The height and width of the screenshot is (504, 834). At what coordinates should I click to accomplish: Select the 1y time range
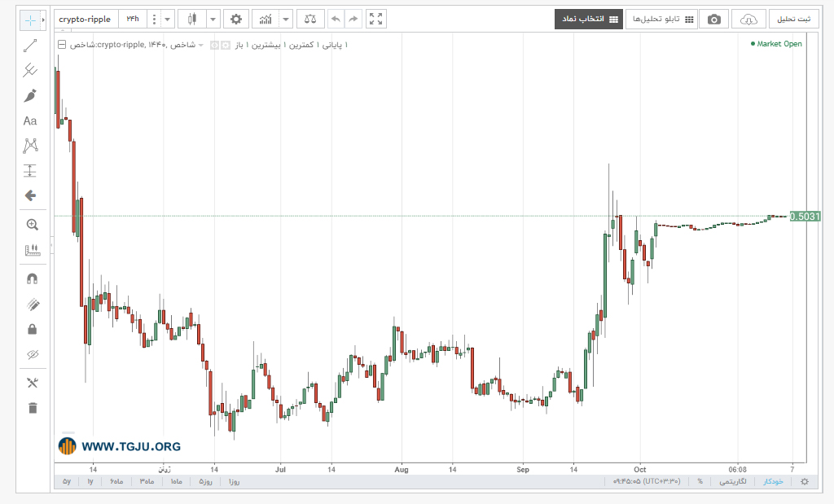tap(90, 481)
